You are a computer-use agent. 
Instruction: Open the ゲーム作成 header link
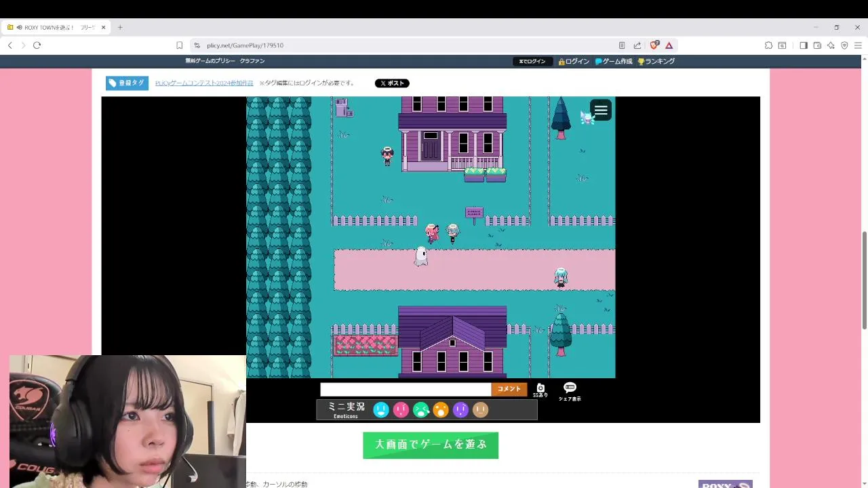(614, 61)
